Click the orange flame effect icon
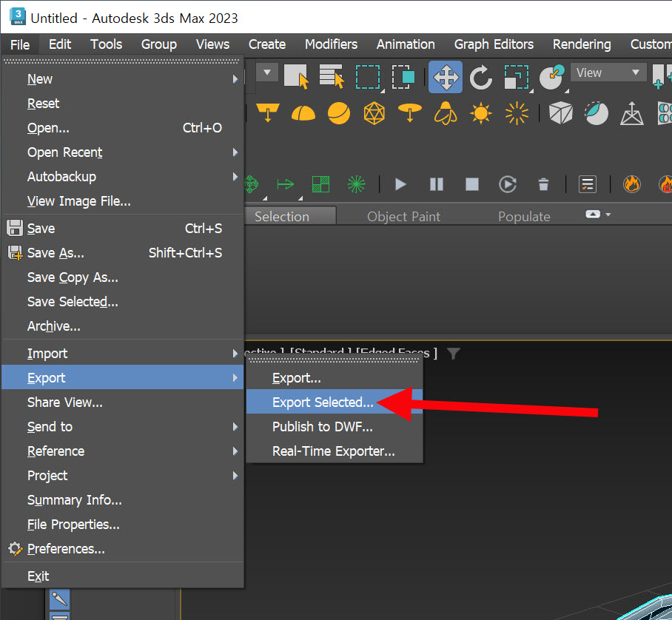 [x=632, y=185]
